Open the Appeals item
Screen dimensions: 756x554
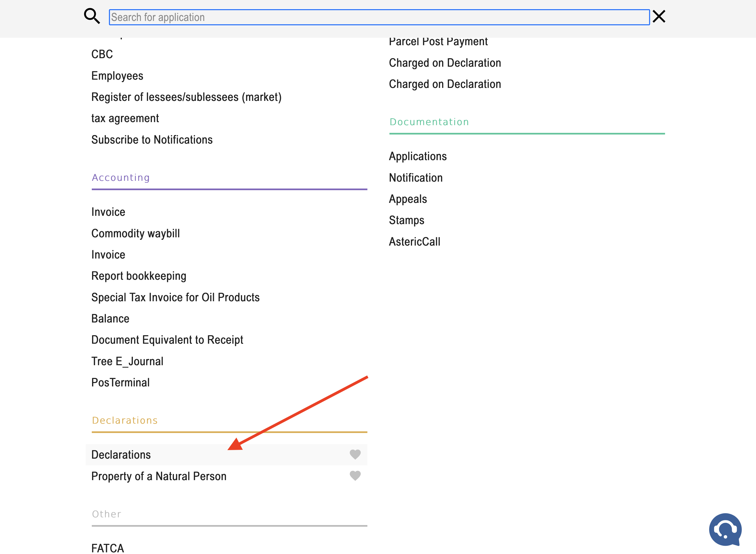tap(408, 199)
